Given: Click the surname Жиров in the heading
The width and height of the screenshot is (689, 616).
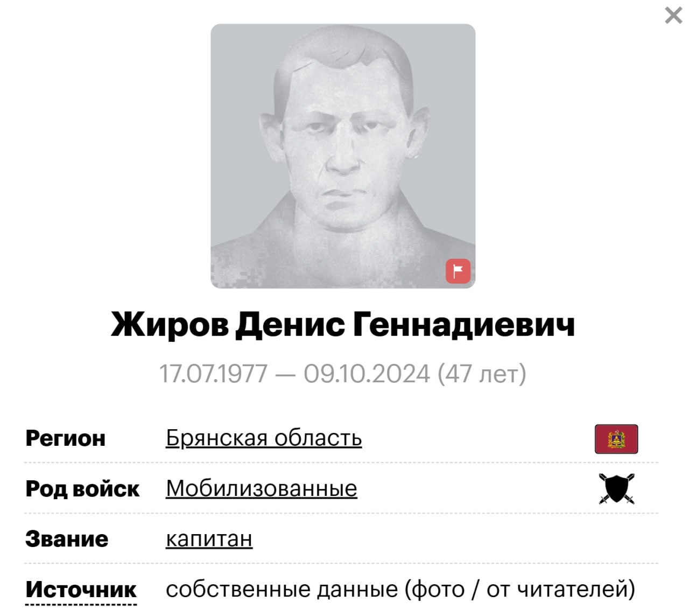Looking at the screenshot, I should pyautogui.click(x=170, y=325).
